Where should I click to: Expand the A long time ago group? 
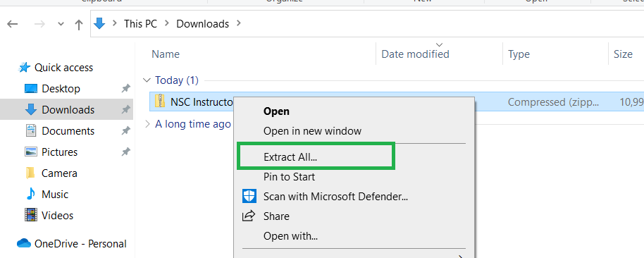point(147,123)
